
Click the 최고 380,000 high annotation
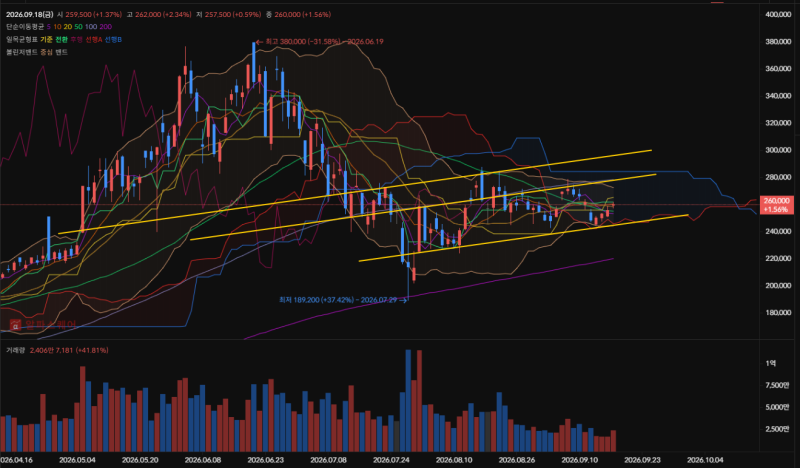[320, 42]
